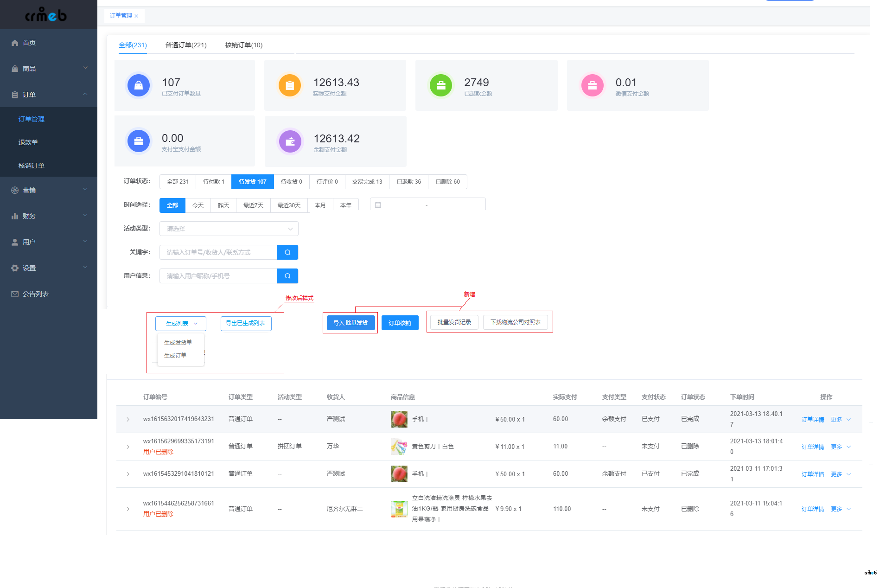Select the 待付款 1 order status filter
Viewport: 886px width, 588px height.
213,182
